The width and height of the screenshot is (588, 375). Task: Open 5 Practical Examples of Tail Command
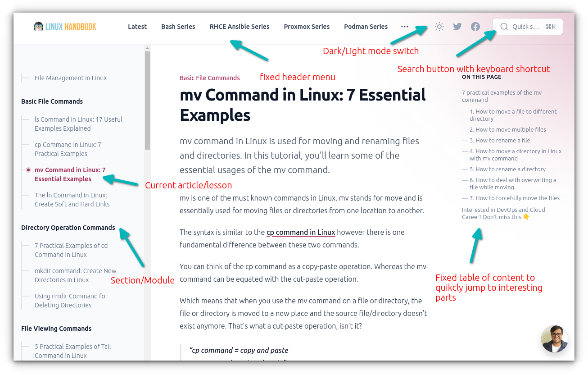(72, 351)
